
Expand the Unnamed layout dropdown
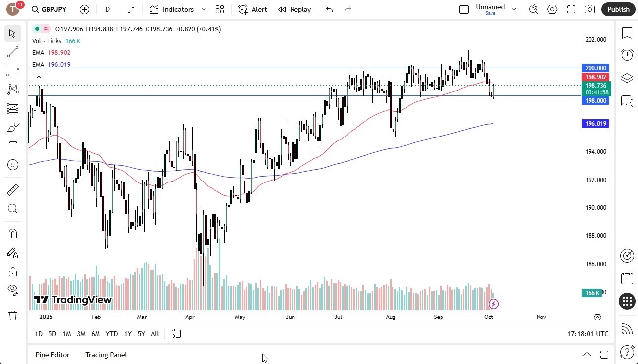(x=514, y=9)
